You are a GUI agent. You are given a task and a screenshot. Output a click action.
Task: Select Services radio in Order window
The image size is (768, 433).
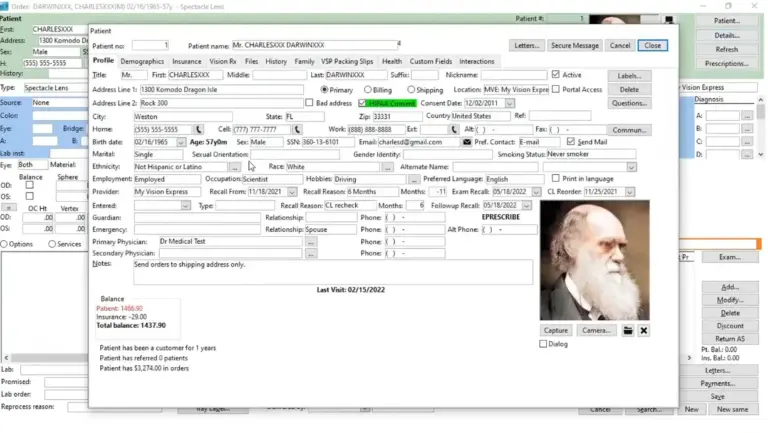click(x=52, y=244)
